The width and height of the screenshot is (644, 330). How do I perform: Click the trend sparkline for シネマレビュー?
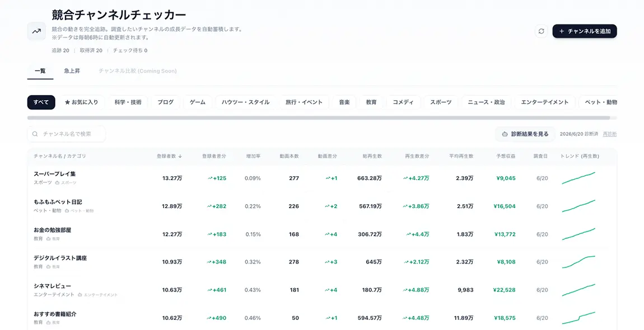click(578, 290)
